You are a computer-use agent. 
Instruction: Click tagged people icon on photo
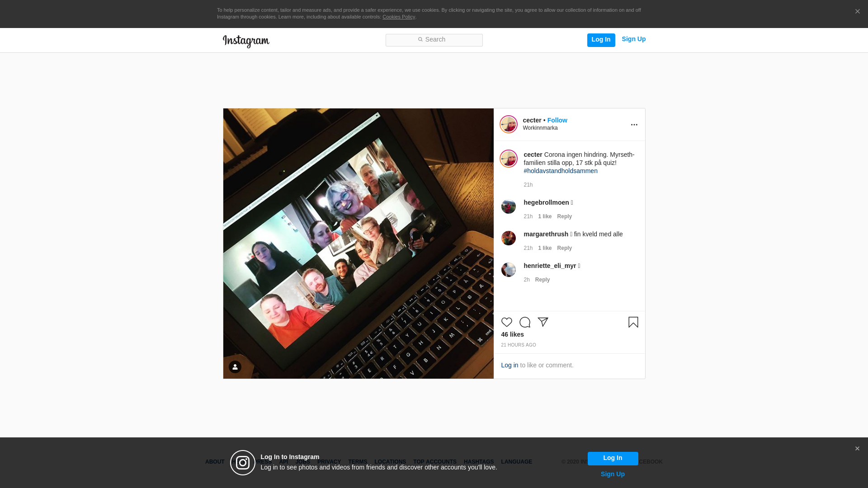click(235, 367)
